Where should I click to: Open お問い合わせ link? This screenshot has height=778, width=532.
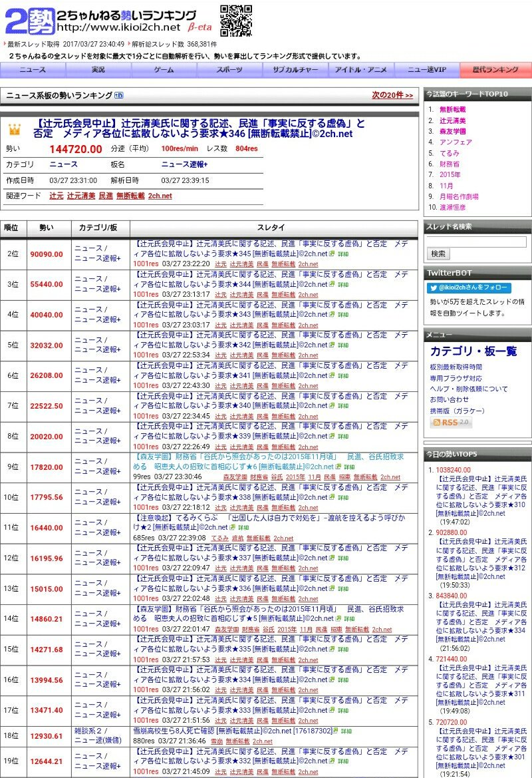449,399
